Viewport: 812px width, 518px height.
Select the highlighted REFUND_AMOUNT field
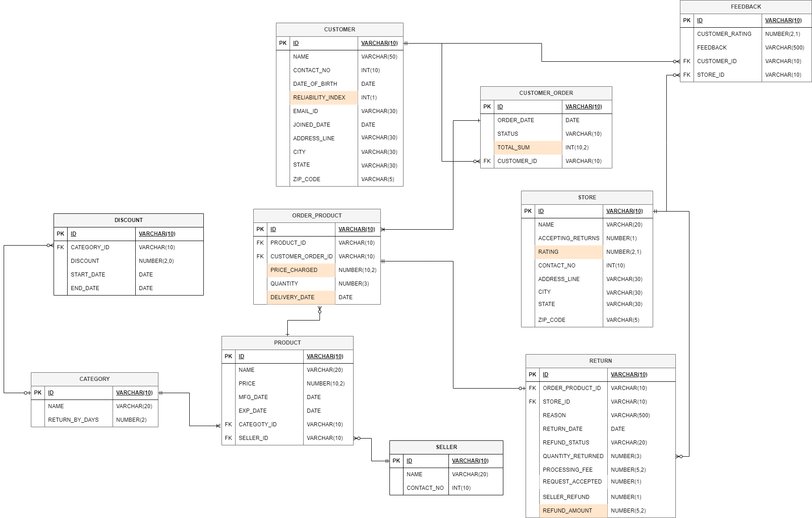(x=573, y=511)
